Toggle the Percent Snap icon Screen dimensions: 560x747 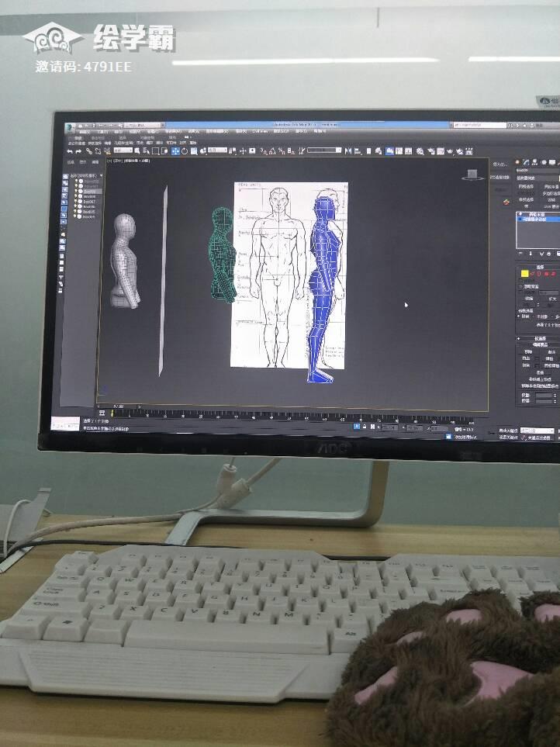tap(282, 151)
